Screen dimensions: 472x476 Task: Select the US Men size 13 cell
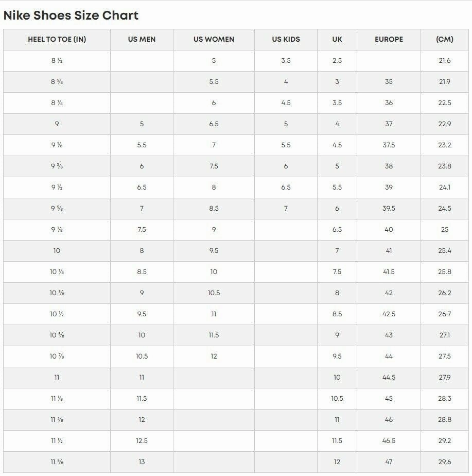[x=142, y=462]
